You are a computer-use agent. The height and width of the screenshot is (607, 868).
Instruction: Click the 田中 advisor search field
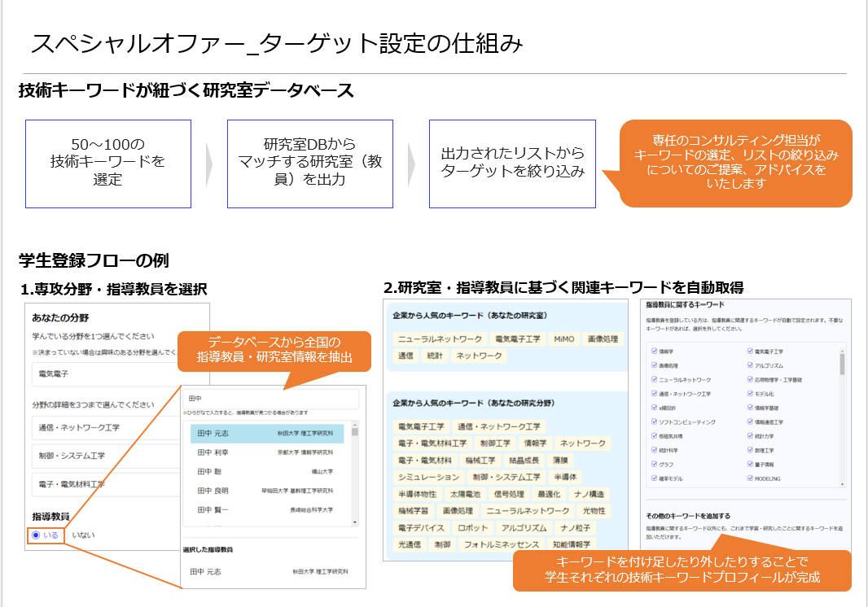coord(270,399)
